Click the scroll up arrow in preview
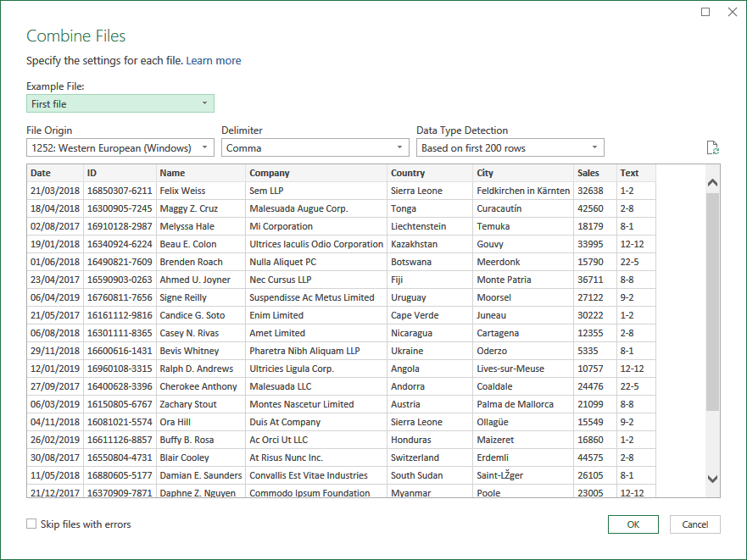 [713, 182]
